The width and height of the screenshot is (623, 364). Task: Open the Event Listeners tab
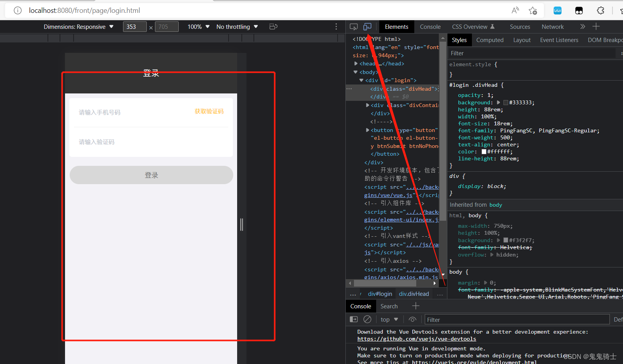pyautogui.click(x=559, y=40)
